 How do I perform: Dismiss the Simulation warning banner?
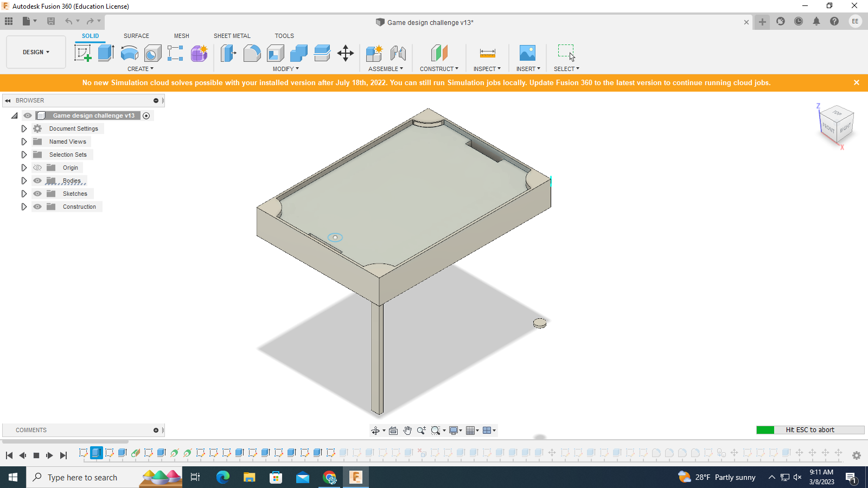click(x=856, y=82)
